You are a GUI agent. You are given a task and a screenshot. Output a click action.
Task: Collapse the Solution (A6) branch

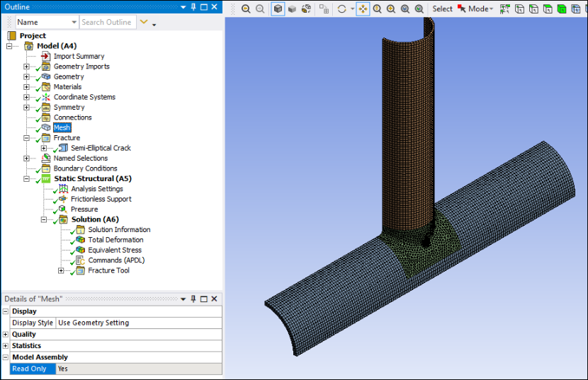coord(43,219)
